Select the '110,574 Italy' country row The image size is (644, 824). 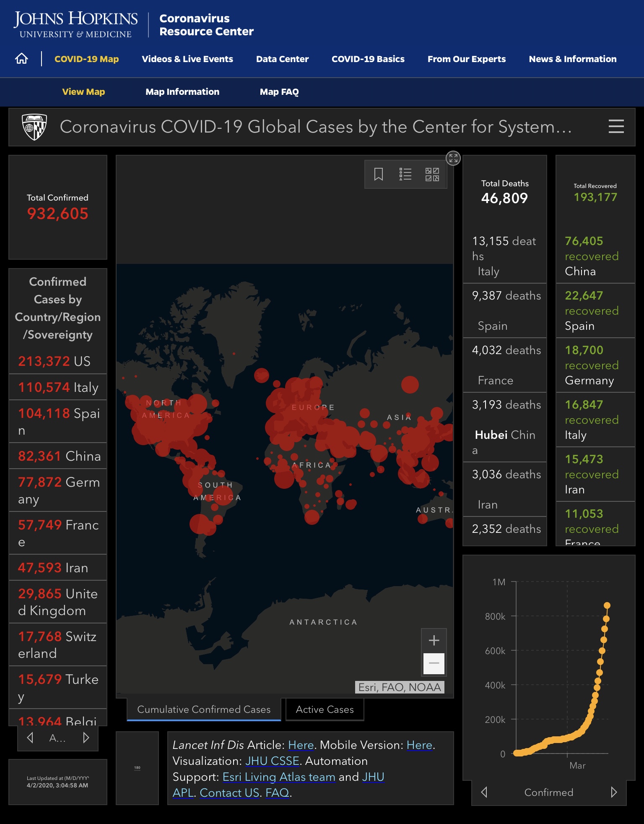pyautogui.click(x=58, y=387)
